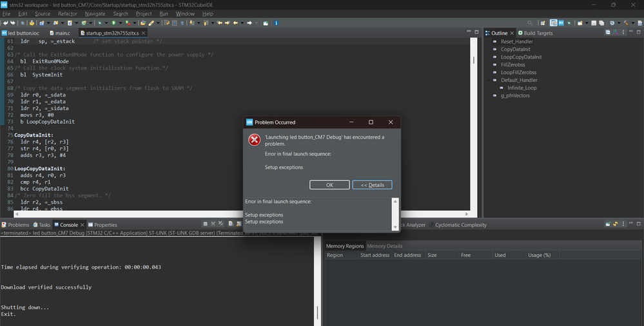Click Remove Launch icon in Console toolbar
Screen dimensions: 644x326
pyautogui.click(x=213, y=224)
